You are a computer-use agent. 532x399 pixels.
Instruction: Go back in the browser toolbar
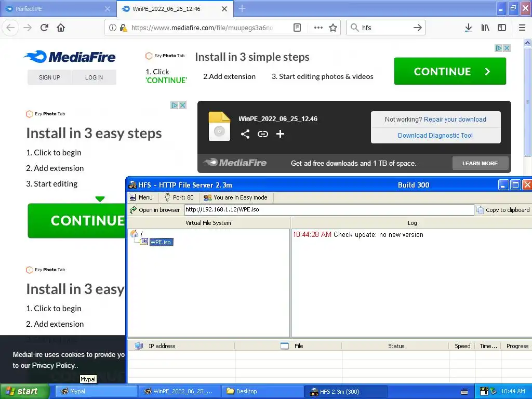pyautogui.click(x=10, y=28)
